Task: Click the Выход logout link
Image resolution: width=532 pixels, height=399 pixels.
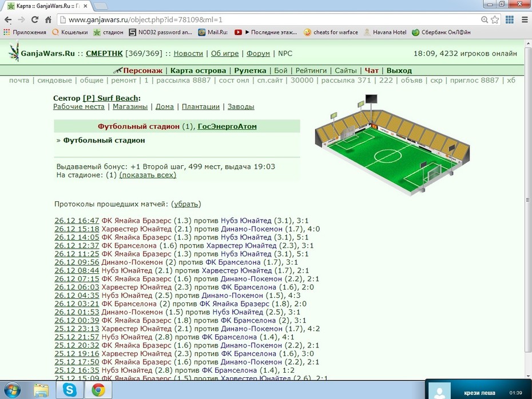Action: click(399, 70)
